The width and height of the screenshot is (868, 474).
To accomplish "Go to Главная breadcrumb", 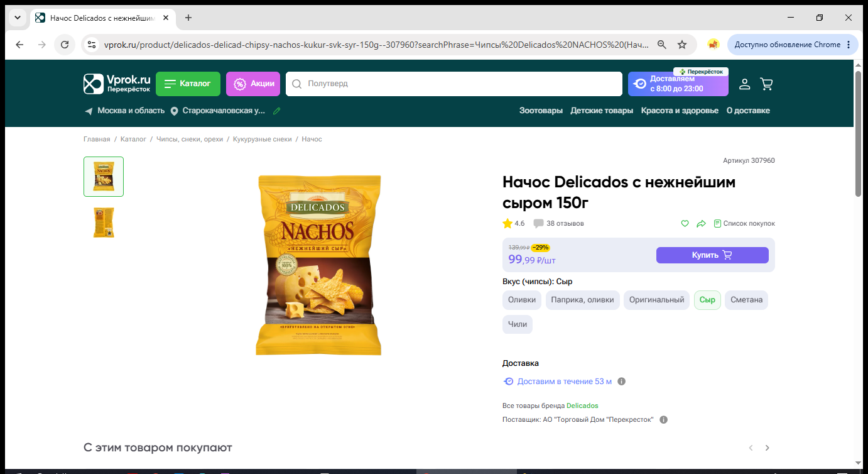I will coord(97,139).
